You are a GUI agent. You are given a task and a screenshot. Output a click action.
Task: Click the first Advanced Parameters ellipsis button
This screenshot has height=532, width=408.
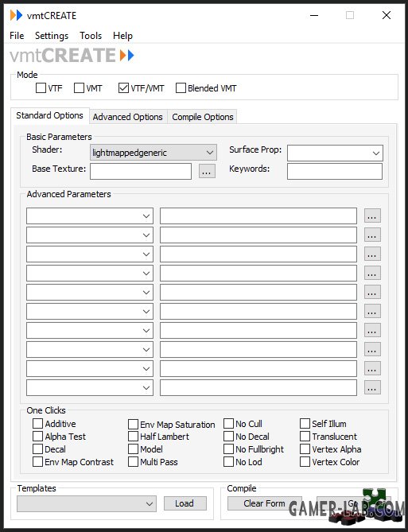[x=372, y=216]
